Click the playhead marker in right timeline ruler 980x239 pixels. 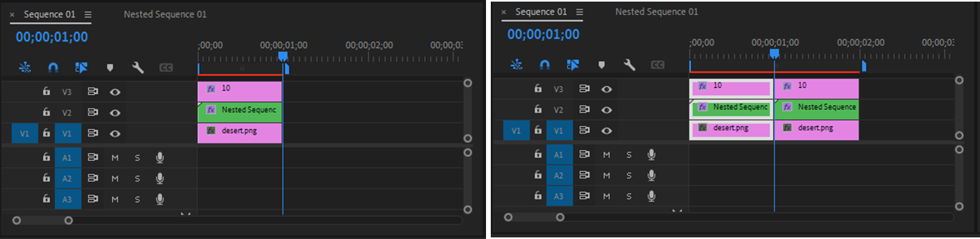pos(774,54)
